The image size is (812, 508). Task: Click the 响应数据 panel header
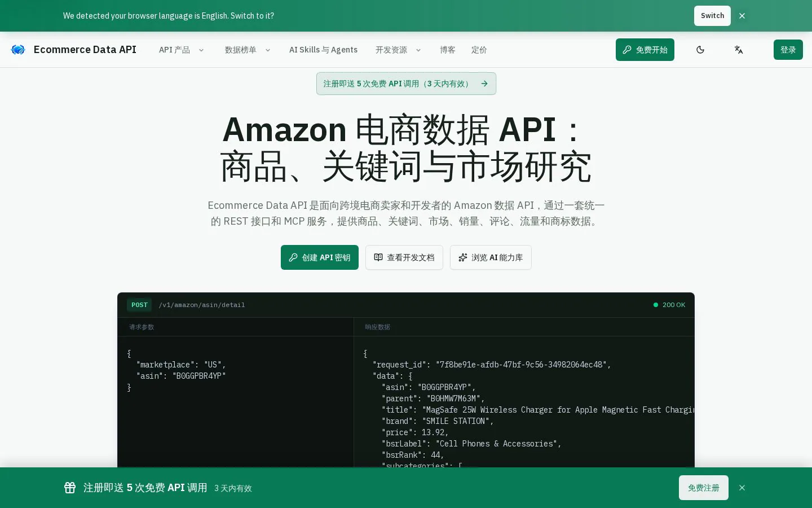(x=377, y=327)
